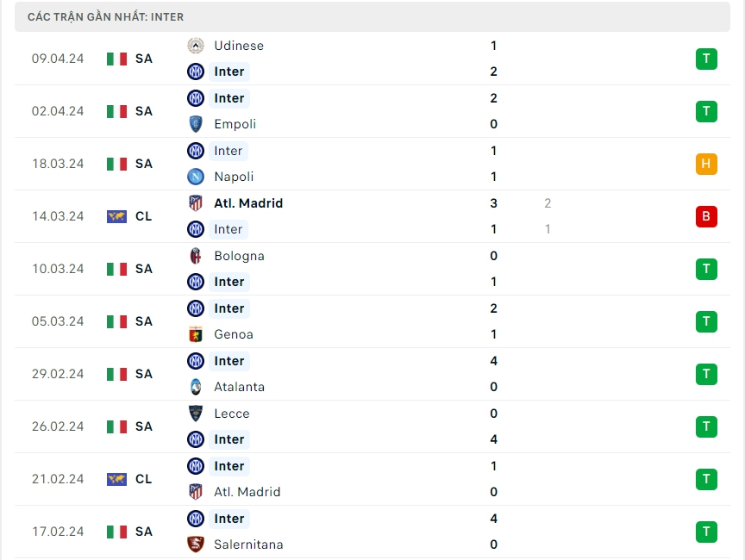
Task: Click the Empoli club crest icon
Action: click(x=196, y=124)
